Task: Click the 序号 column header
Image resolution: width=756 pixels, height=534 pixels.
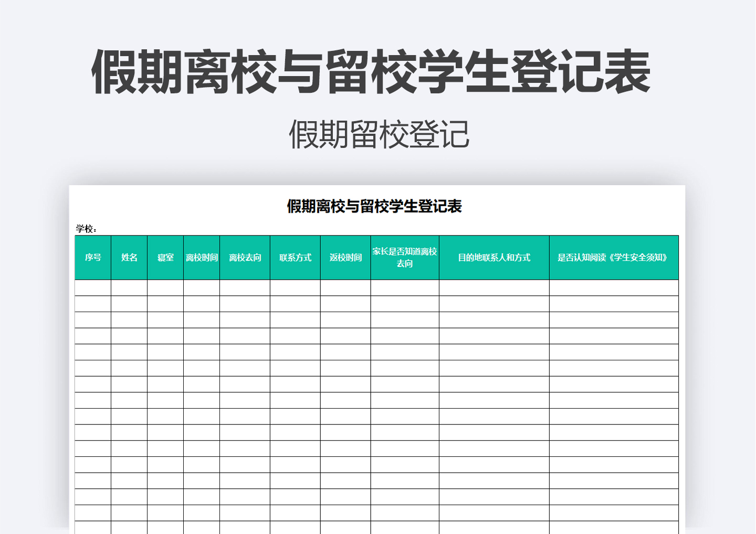Action: click(93, 257)
